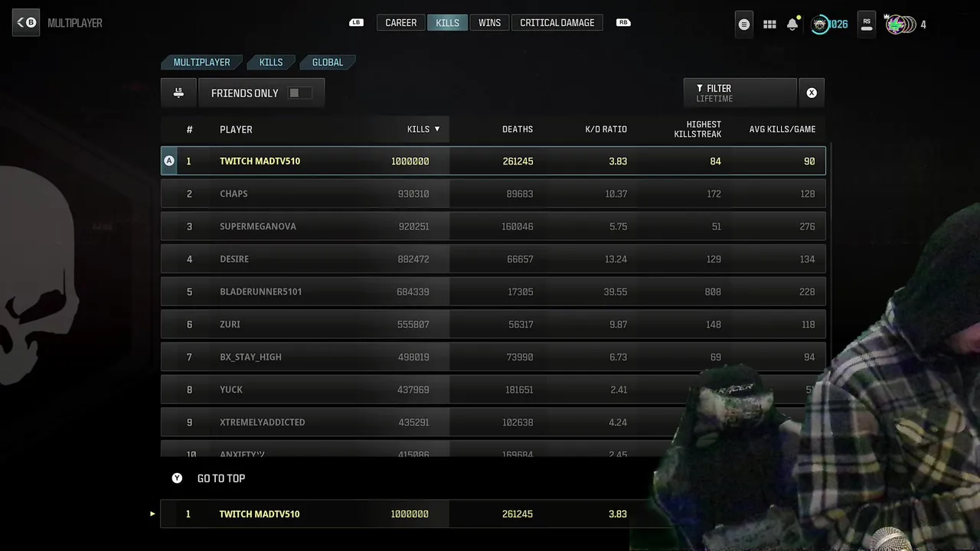The width and height of the screenshot is (980, 551).
Task: Open the RS social menu icon
Action: click(867, 24)
